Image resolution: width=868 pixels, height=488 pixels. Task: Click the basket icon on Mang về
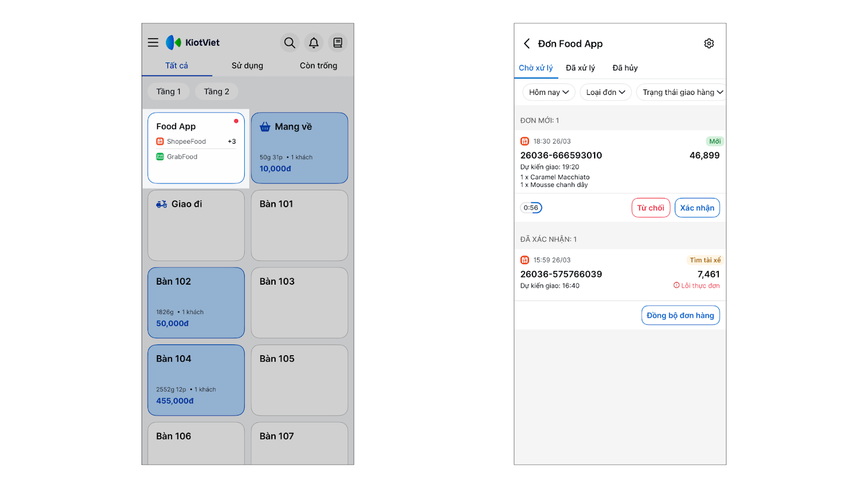tap(265, 127)
